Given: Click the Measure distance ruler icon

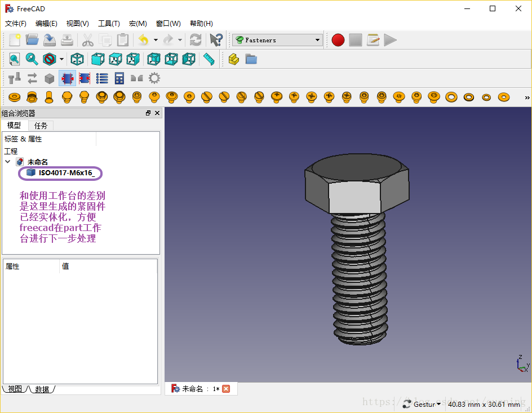Looking at the screenshot, I should point(209,59).
